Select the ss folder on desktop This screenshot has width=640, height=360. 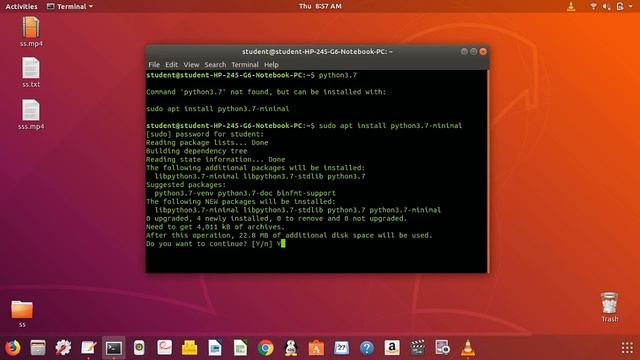22,313
